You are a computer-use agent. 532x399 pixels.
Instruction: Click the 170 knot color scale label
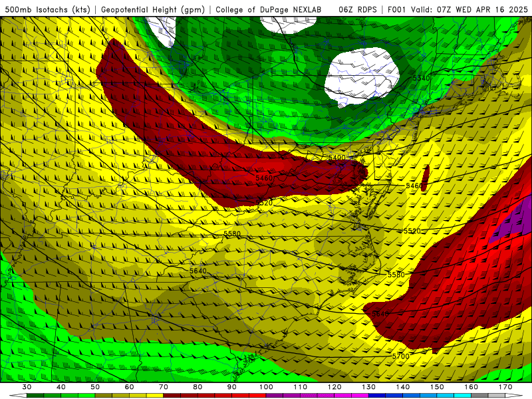click(505, 387)
